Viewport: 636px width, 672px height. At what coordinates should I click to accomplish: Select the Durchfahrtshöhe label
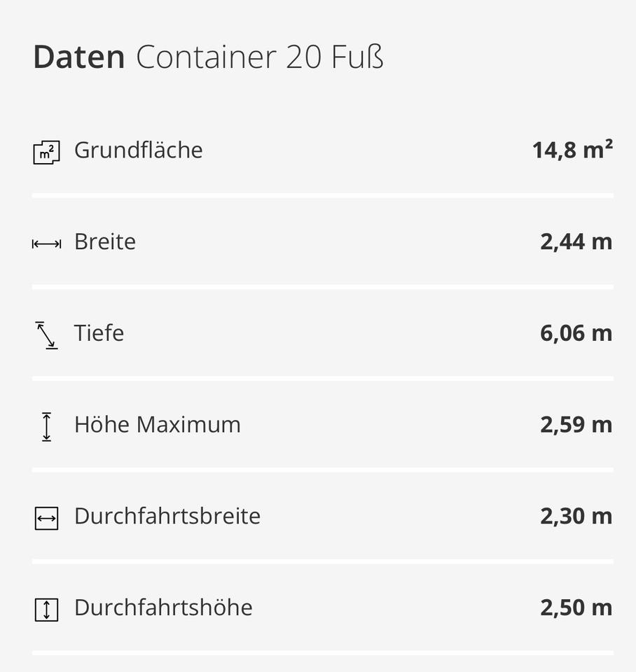pyautogui.click(x=163, y=607)
